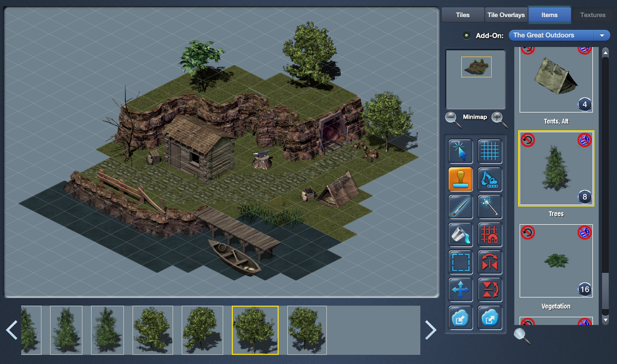This screenshot has height=364, width=617.
Task: Open the Textures tab
Action: click(x=592, y=15)
